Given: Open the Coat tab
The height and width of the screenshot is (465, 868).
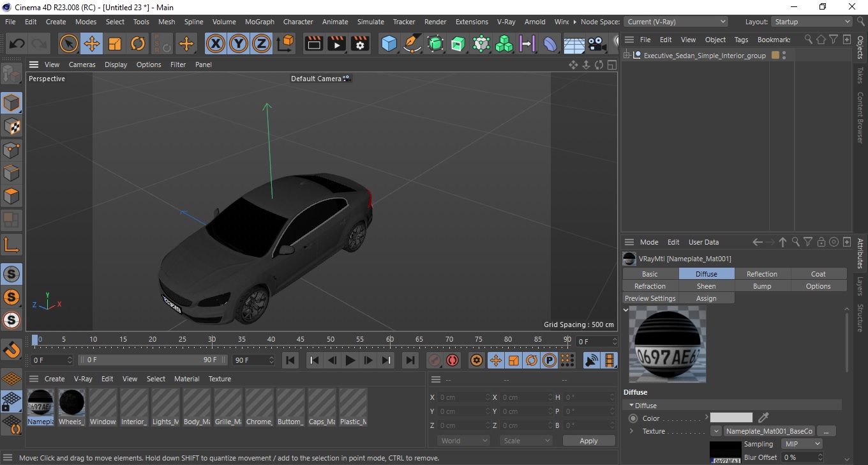Looking at the screenshot, I should 818,274.
